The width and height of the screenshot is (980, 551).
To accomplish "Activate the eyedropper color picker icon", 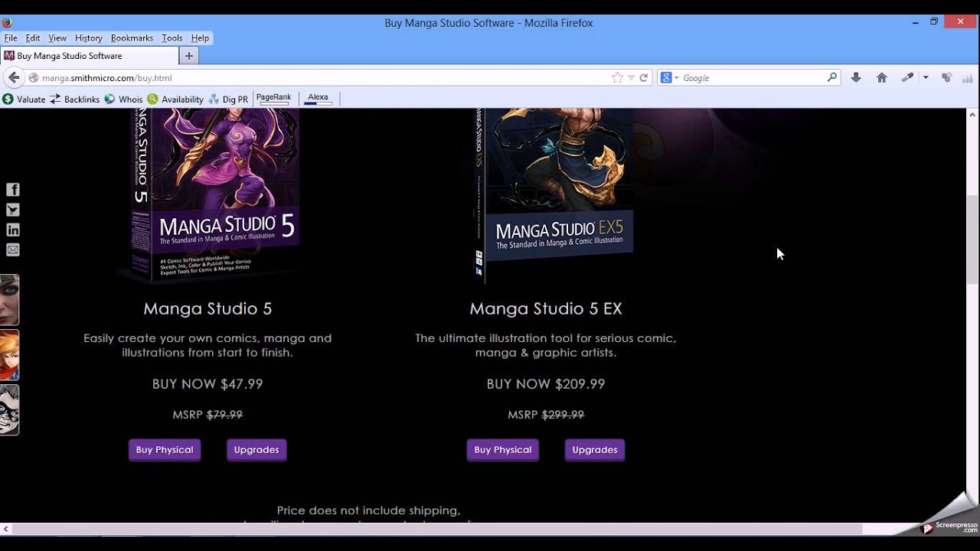I will (x=907, y=77).
